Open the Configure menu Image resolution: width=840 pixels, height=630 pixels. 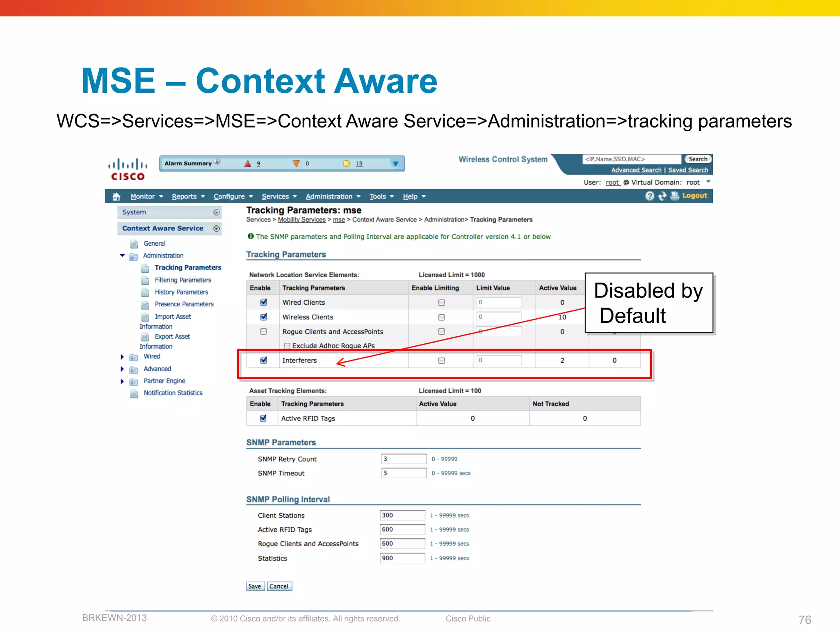[x=233, y=196]
